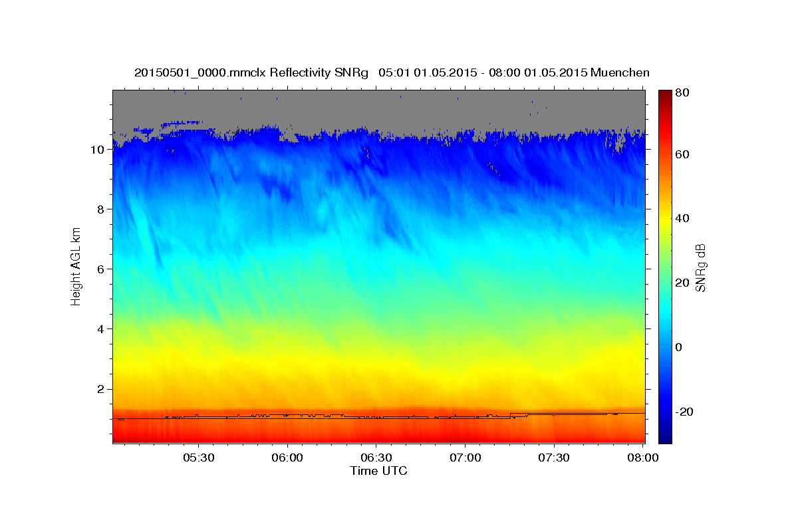The height and width of the screenshot is (532, 798).
Task: Click the 'Time UTC' axis label
Action: click(378, 471)
